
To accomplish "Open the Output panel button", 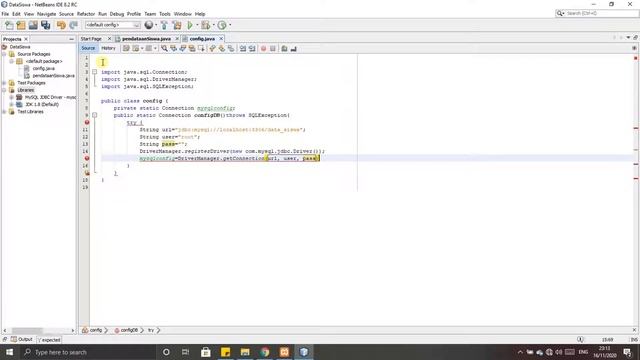I will [x=22, y=340].
